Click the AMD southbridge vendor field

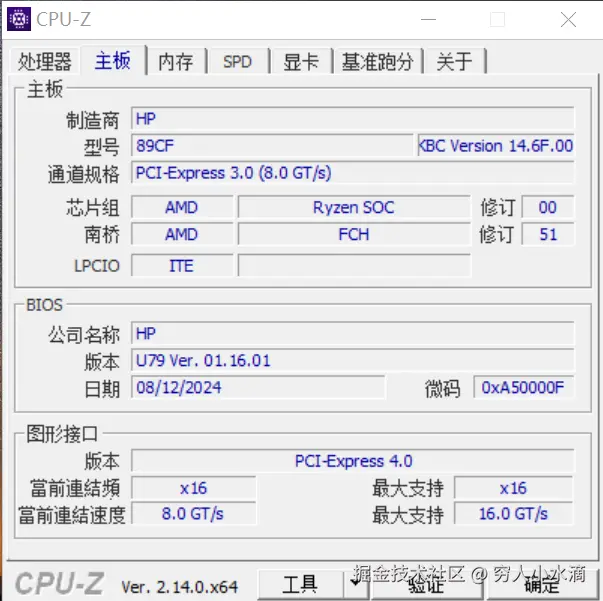coord(182,234)
